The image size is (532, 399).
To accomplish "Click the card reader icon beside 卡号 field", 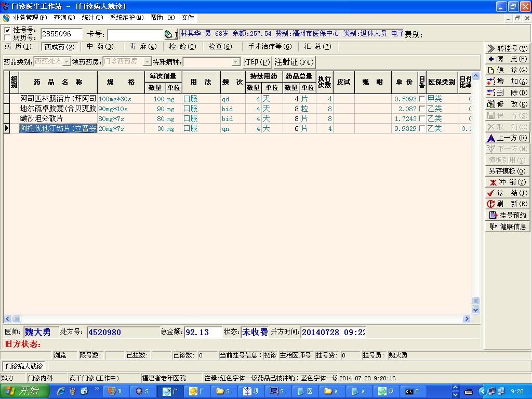I will click(169, 35).
